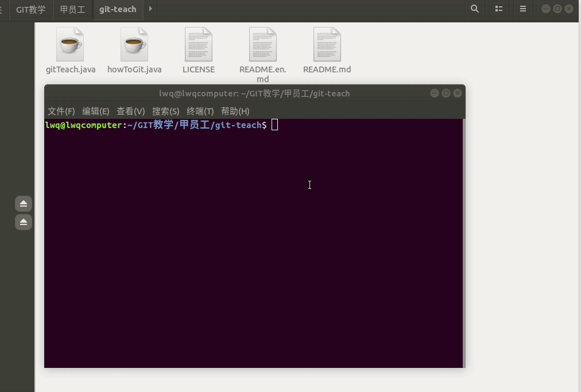581x392 pixels.
Task: Click the terminal prompt input cursor
Action: [x=274, y=125]
